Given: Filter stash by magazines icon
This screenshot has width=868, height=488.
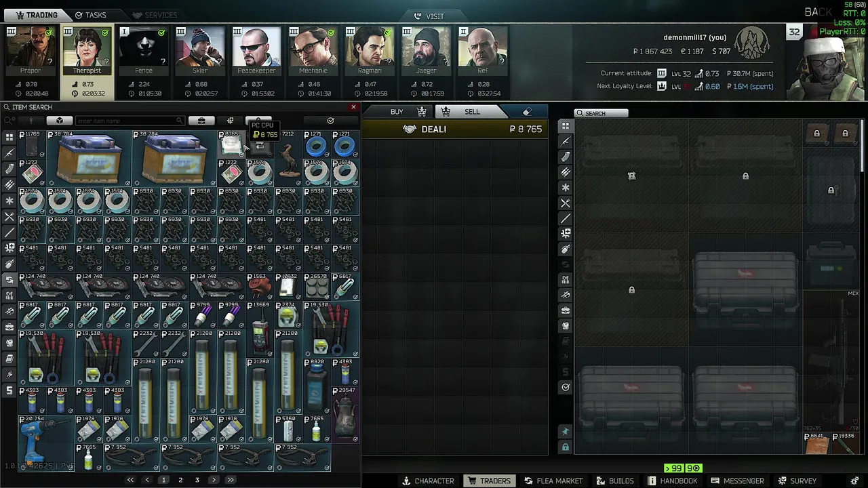Looking at the screenshot, I should [x=566, y=157].
